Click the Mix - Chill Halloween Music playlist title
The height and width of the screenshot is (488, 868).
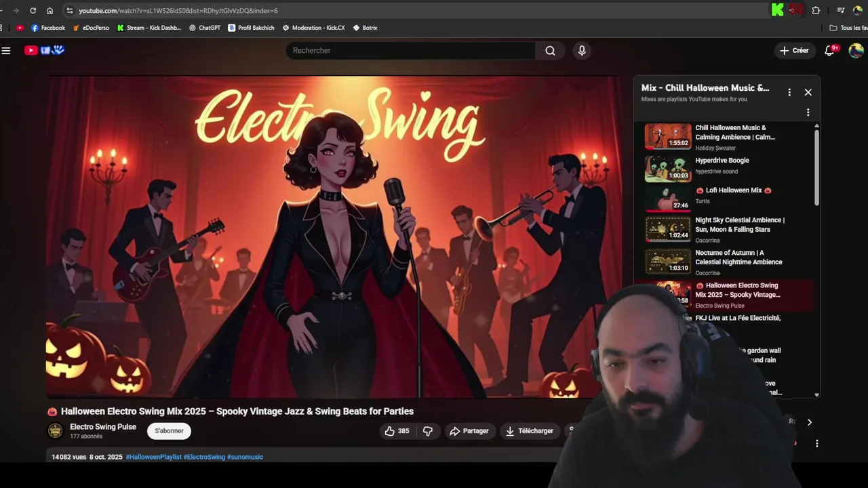[x=705, y=88]
